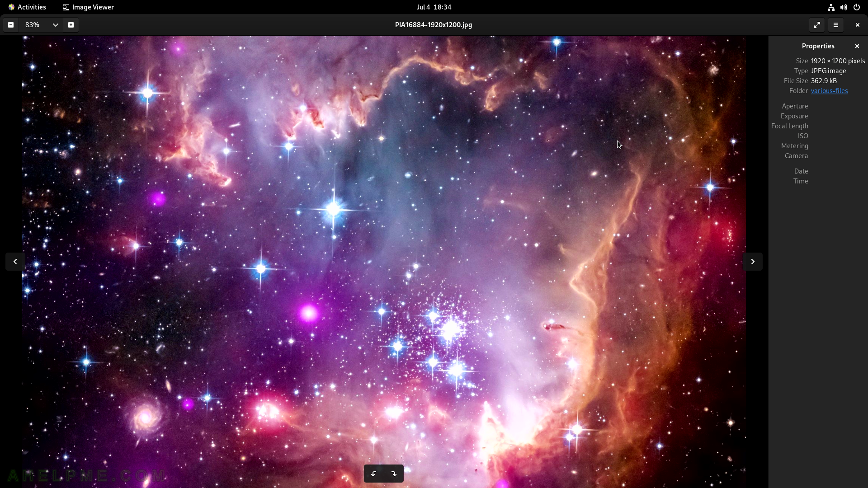
Task: Open the hamburger main menu
Action: pos(836,25)
